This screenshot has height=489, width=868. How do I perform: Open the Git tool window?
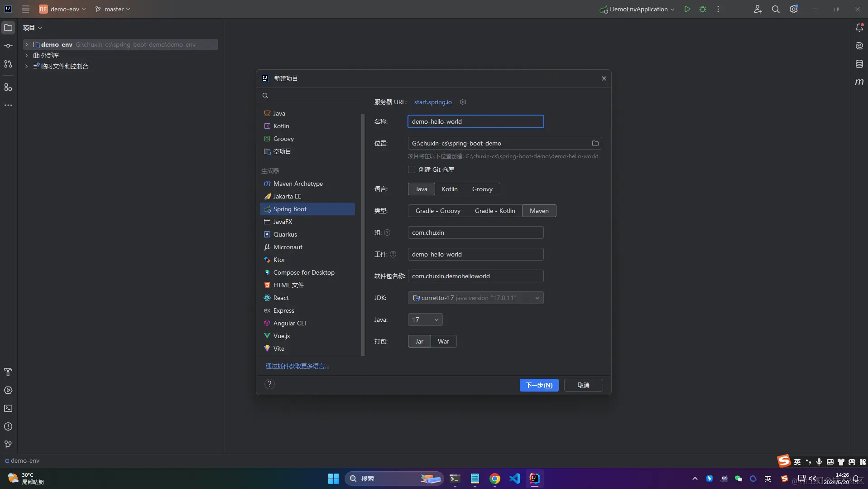click(x=8, y=445)
